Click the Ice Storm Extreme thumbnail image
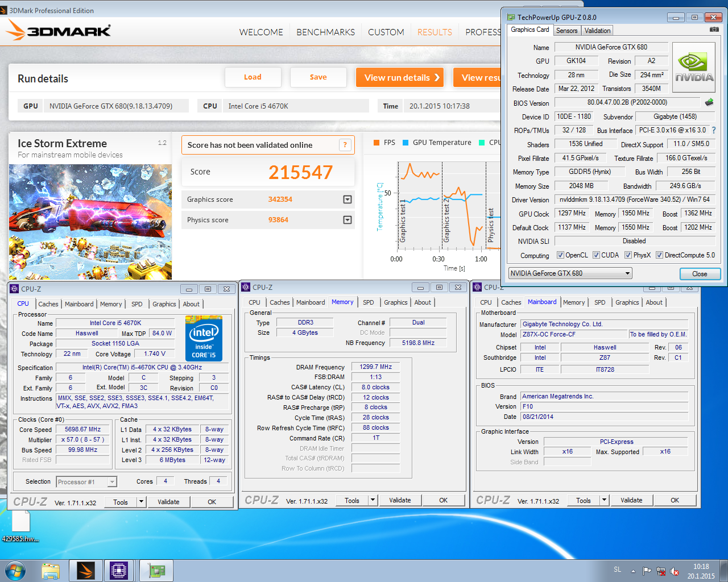 pos(90,222)
